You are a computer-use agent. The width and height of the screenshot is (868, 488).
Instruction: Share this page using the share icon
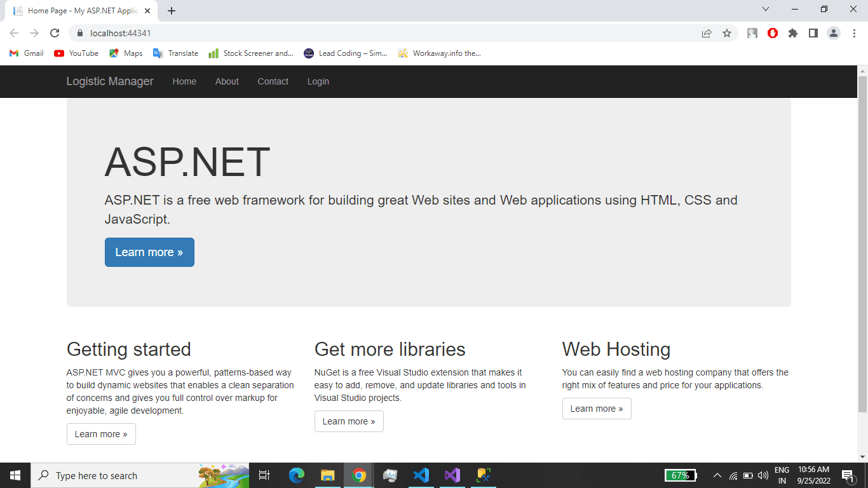707,33
